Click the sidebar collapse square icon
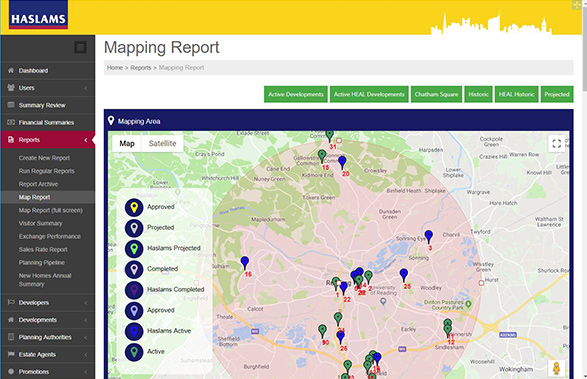Viewport: 587px width, 379px height. (80, 48)
